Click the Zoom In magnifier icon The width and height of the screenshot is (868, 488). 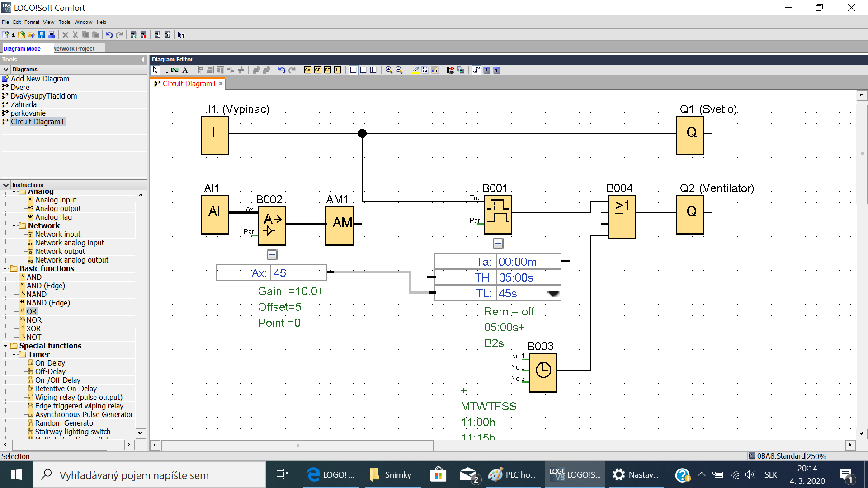point(389,70)
